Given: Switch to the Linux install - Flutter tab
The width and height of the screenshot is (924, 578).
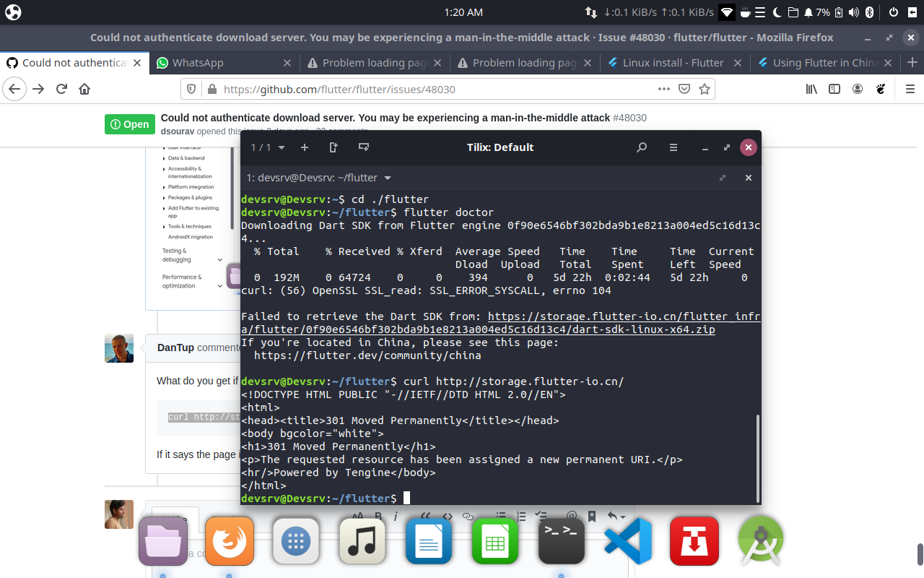Looking at the screenshot, I should click(x=675, y=63).
